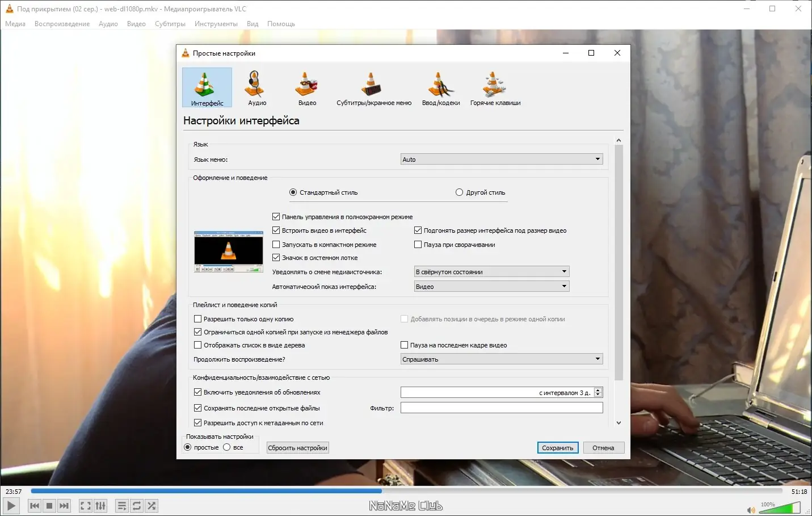Select the Другой стиль radio button
This screenshot has width=812, height=516.
click(460, 192)
